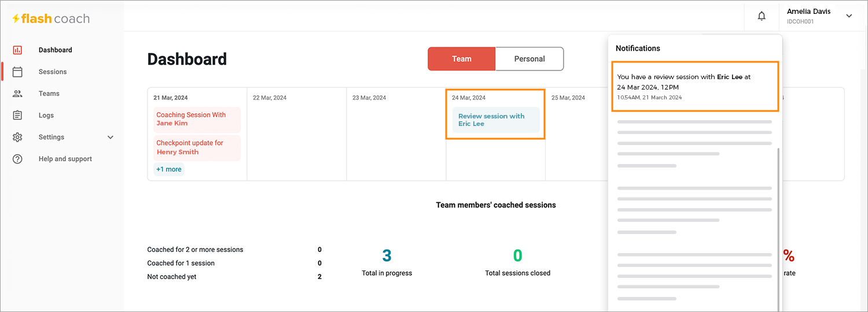Click the 21 Mar, 2024 date header

point(171,98)
